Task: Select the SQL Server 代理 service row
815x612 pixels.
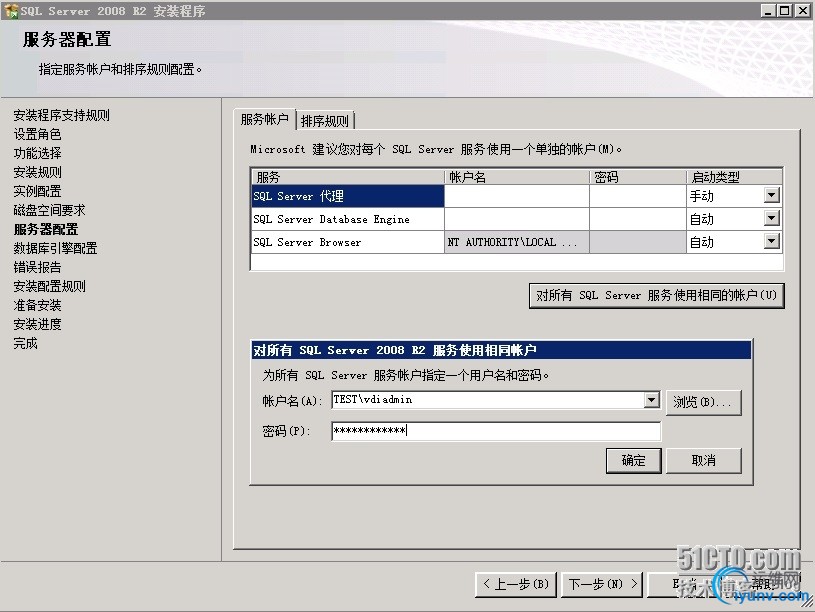Action: point(347,196)
